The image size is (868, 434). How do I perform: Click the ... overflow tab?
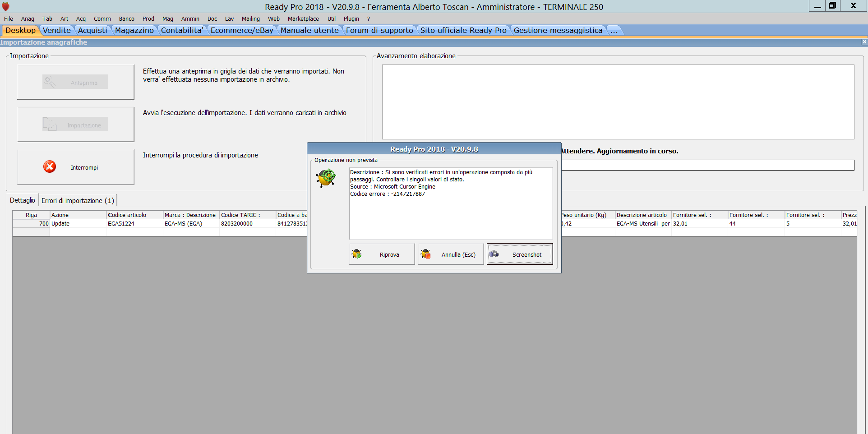(614, 30)
